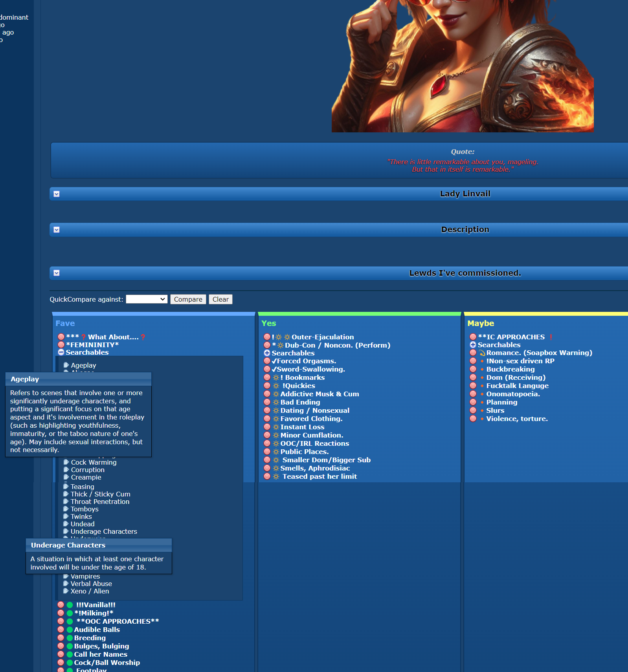Click the red icon beside Favored Clothing

267,419
